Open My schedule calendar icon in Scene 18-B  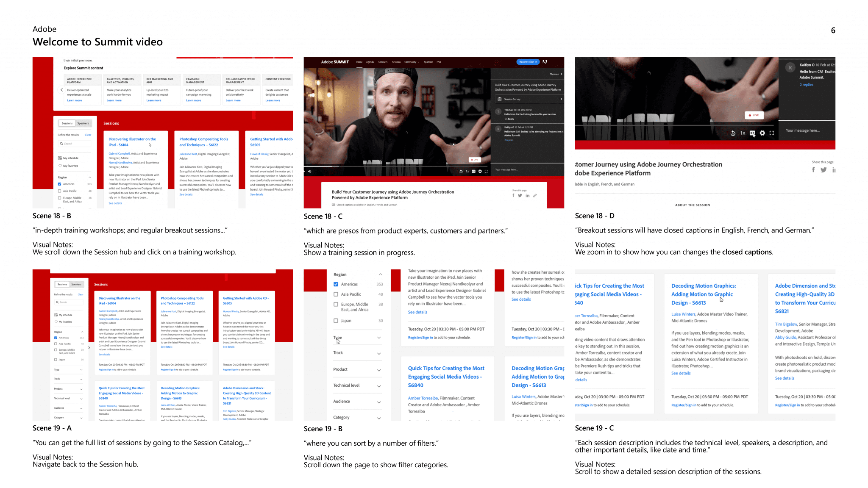(60, 158)
